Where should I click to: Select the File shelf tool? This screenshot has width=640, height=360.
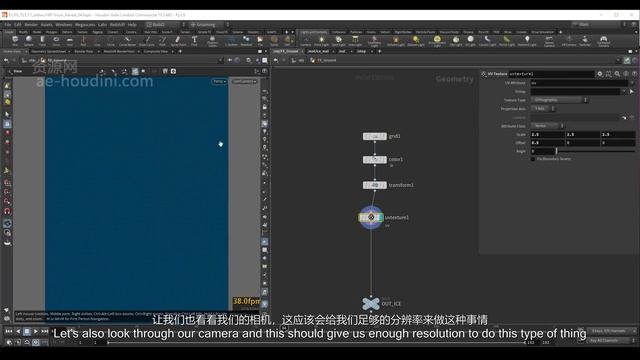(260, 41)
